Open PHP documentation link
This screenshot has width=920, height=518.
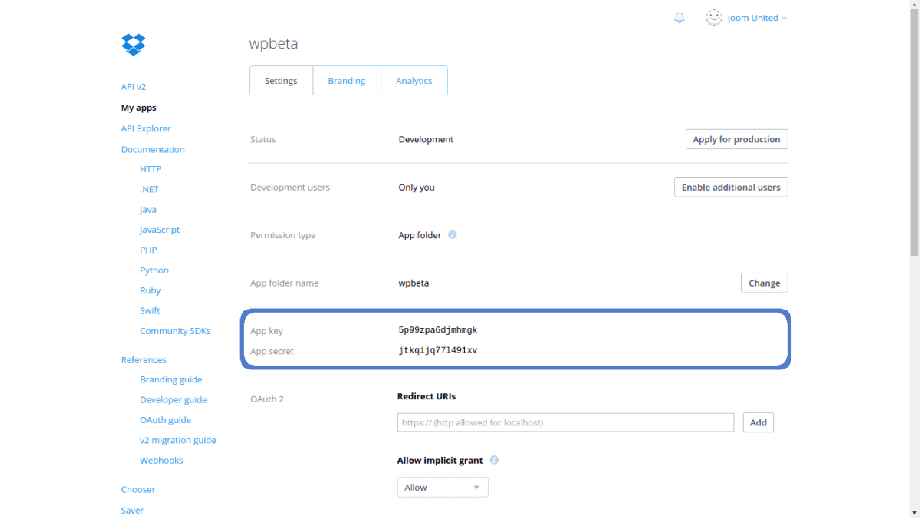[148, 250]
